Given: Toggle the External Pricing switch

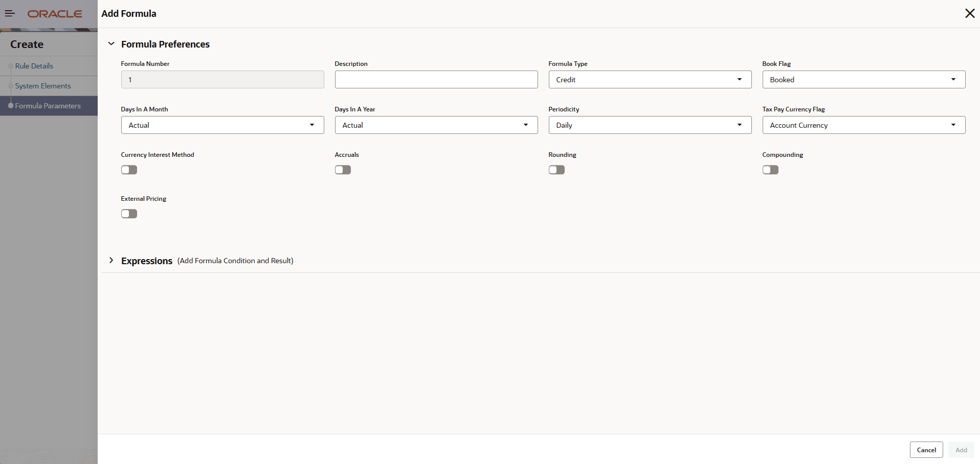Looking at the screenshot, I should 129,214.
